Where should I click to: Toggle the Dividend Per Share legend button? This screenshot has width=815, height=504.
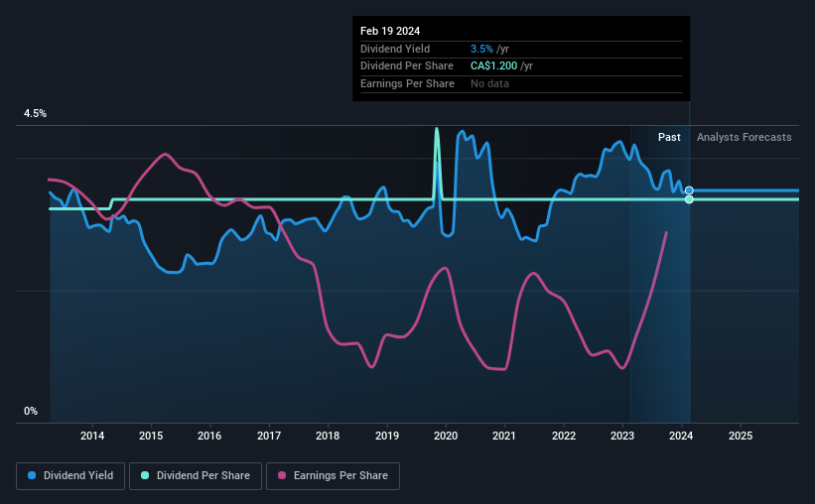click(196, 476)
